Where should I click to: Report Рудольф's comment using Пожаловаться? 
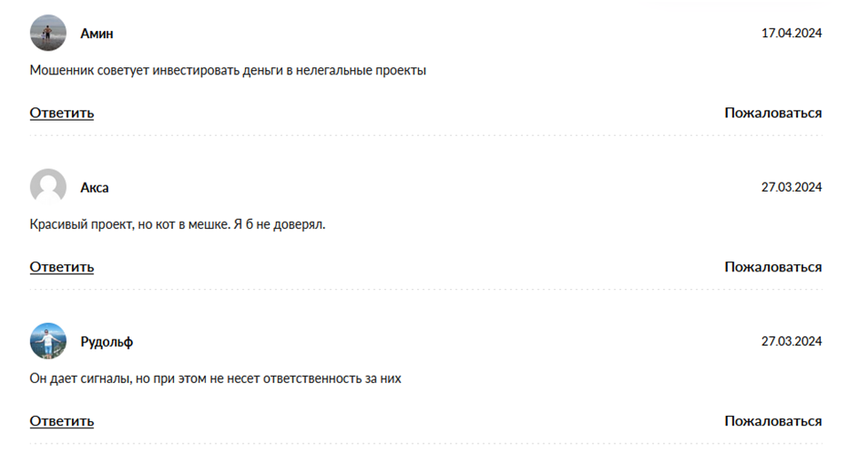(x=773, y=421)
